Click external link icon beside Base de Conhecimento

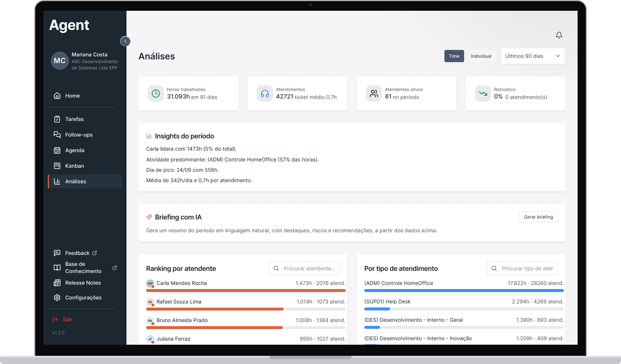click(x=115, y=268)
